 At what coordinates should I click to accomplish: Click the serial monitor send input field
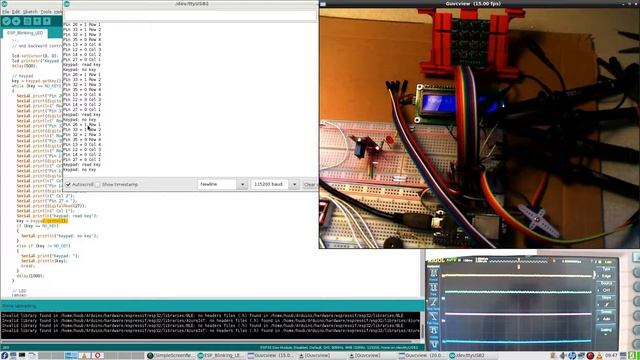(x=190, y=16)
